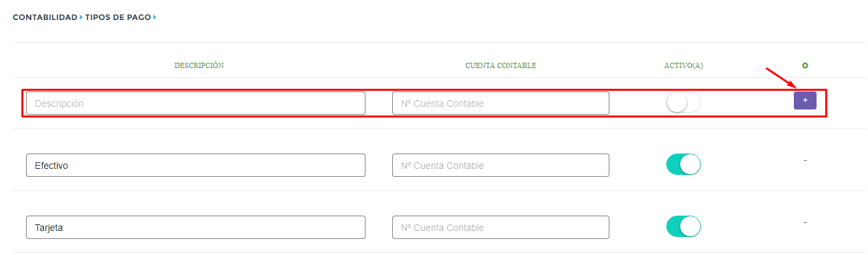Focus the empty Descripción input field

click(196, 103)
